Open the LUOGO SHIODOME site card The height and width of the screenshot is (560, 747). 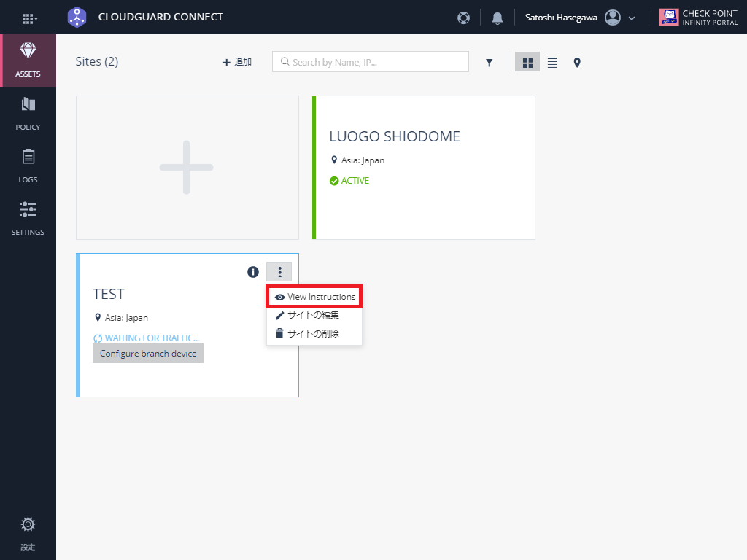tap(424, 168)
